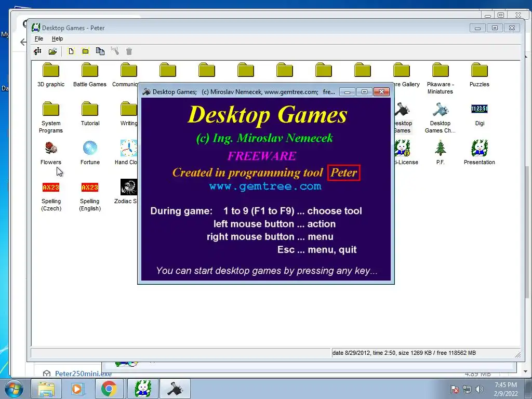Open the Help menu

pyautogui.click(x=57, y=38)
